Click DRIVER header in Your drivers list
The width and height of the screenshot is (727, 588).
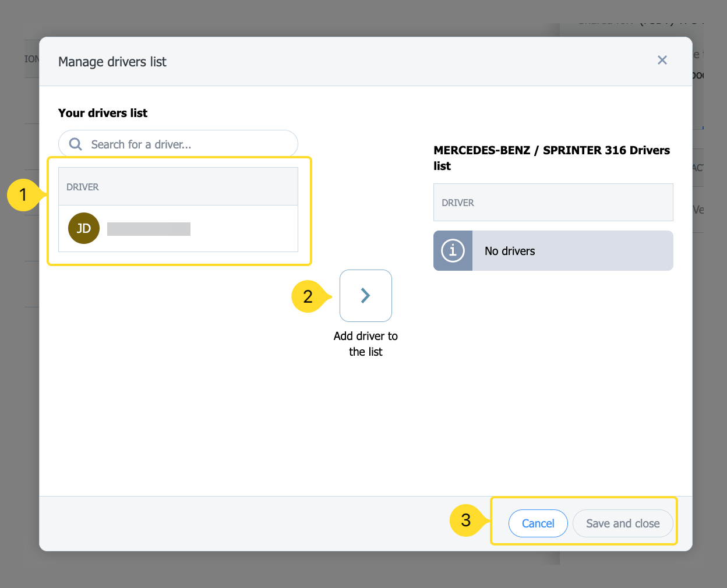tap(83, 187)
